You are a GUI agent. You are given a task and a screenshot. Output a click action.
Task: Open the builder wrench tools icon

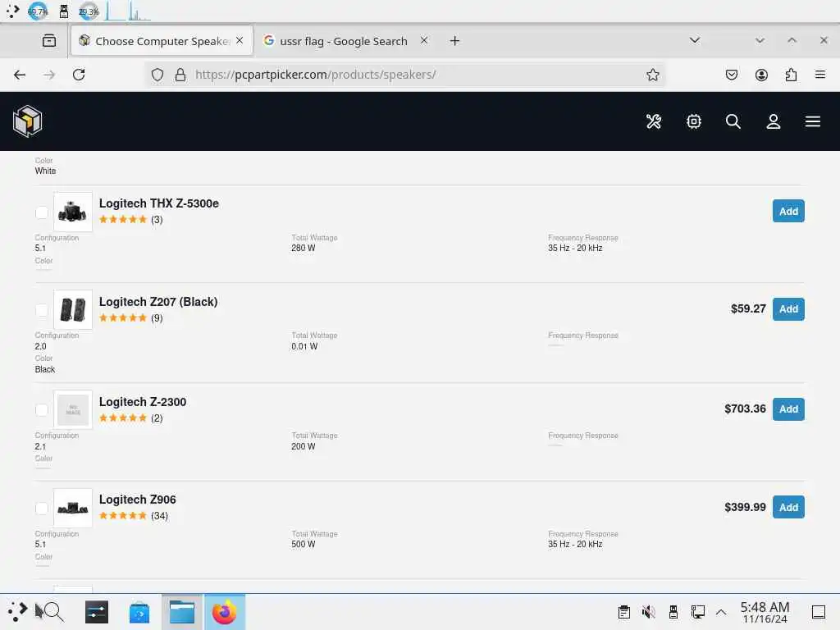[654, 121]
